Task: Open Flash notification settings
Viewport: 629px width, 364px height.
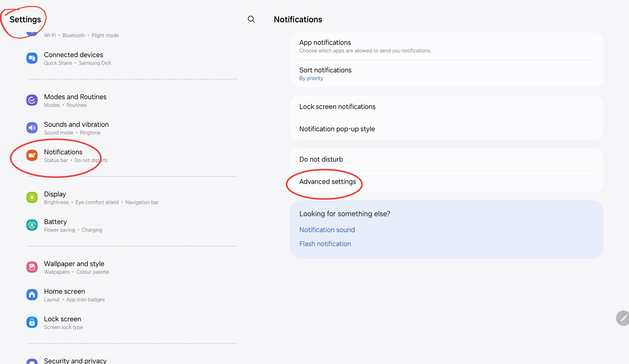Action: pyautogui.click(x=325, y=244)
